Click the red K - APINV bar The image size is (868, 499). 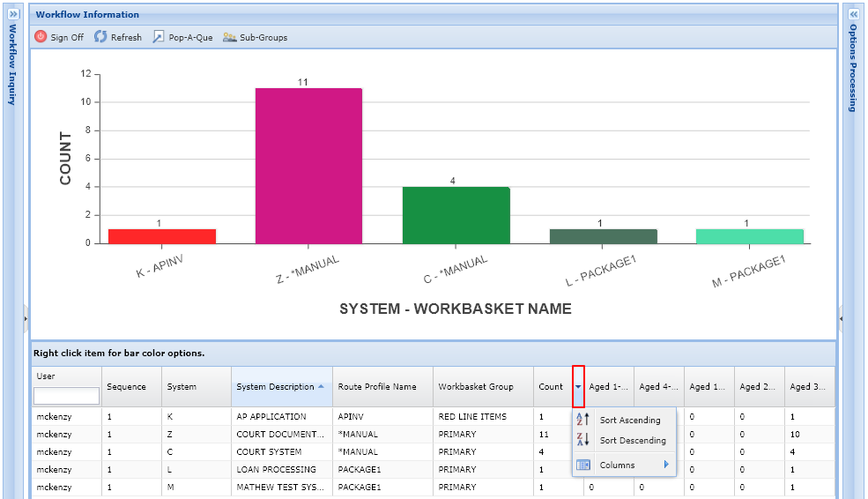pyautogui.click(x=161, y=236)
